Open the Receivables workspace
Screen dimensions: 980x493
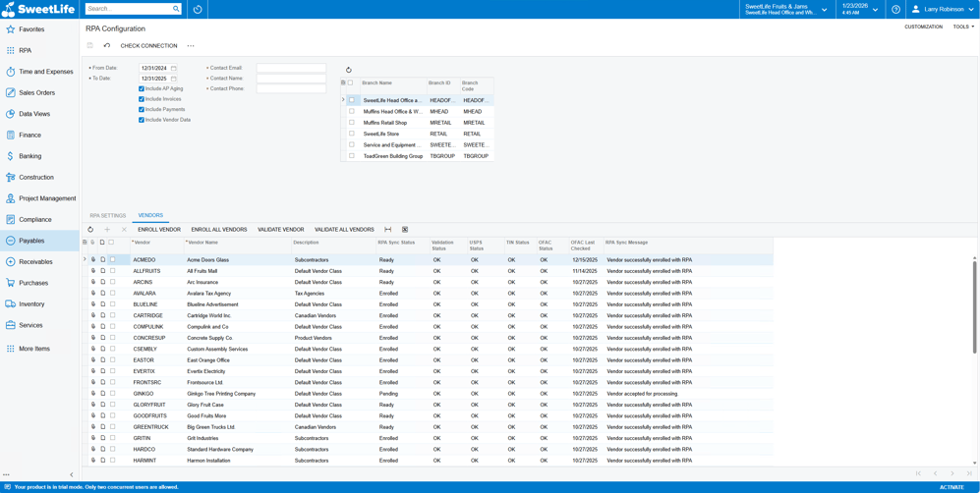(35, 262)
